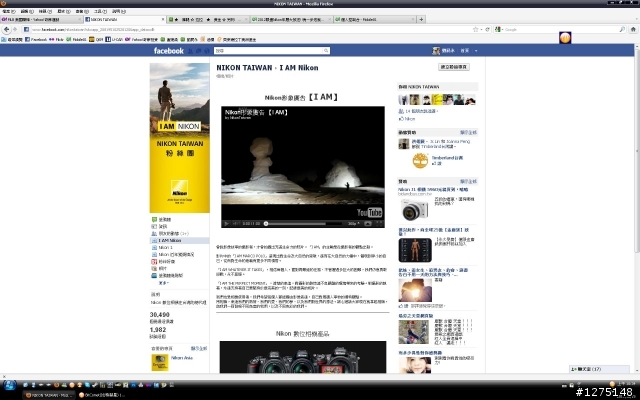This screenshot has width=640, height=400.
Task: Open Facebook notifications globe icon
Action: (x=207, y=51)
